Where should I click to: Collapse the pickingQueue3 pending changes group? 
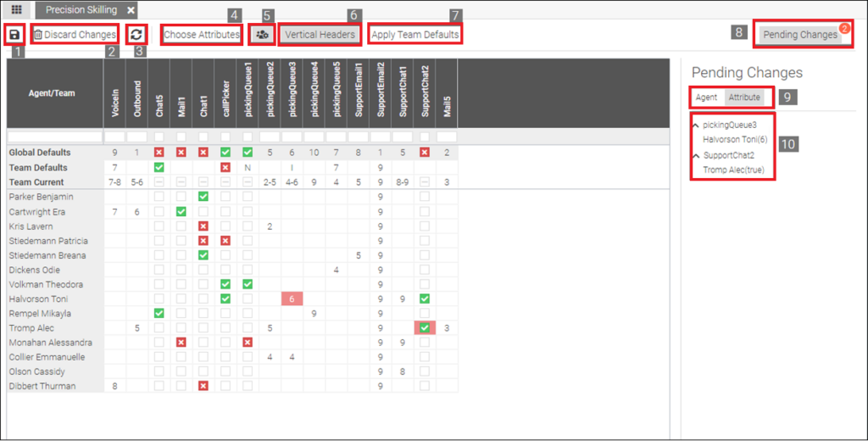click(697, 126)
